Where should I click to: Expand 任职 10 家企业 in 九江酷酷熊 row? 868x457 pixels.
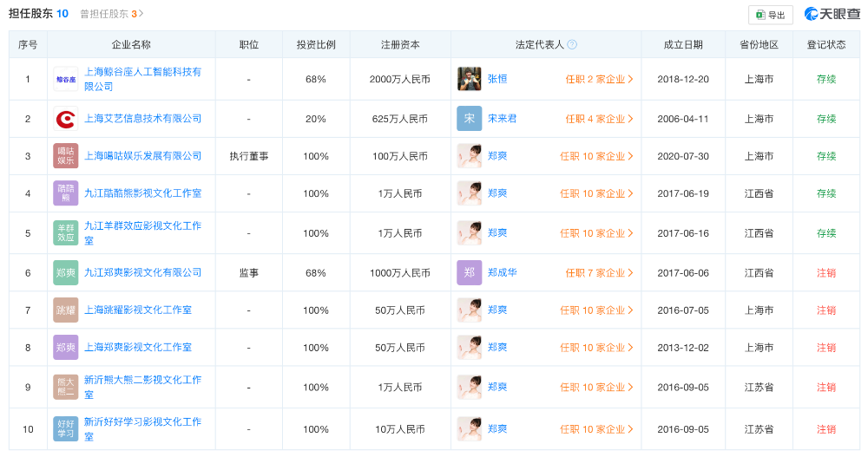pos(596,193)
